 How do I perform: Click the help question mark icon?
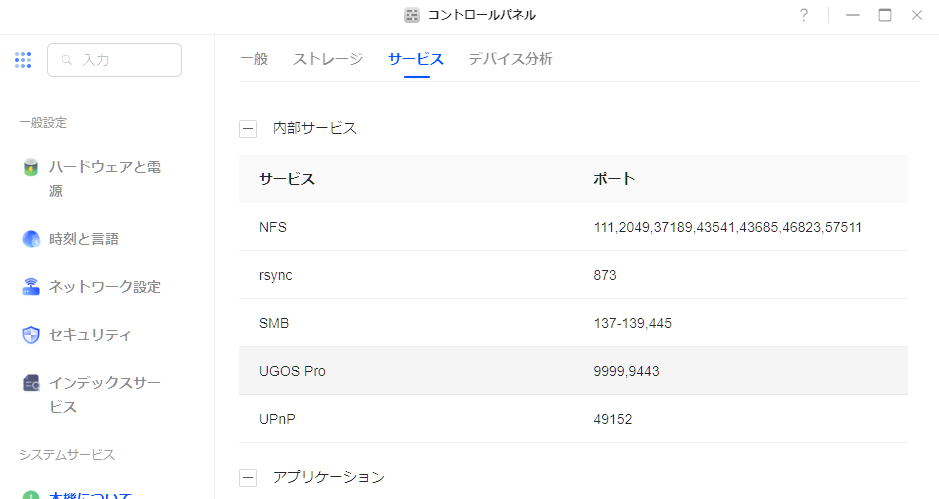click(803, 15)
